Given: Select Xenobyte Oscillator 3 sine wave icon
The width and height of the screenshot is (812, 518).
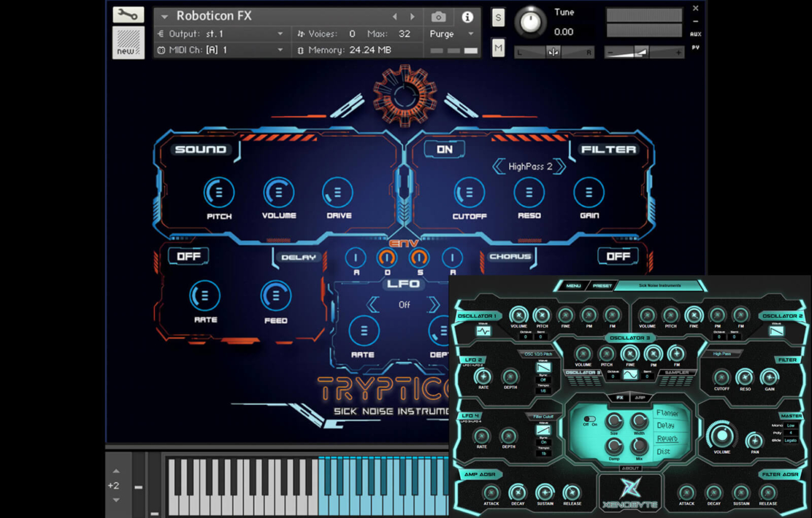Looking at the screenshot, I should [x=630, y=375].
